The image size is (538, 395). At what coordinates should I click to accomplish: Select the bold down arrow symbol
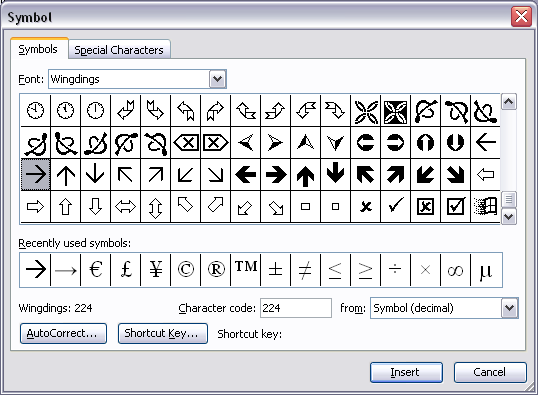pyautogui.click(x=336, y=174)
